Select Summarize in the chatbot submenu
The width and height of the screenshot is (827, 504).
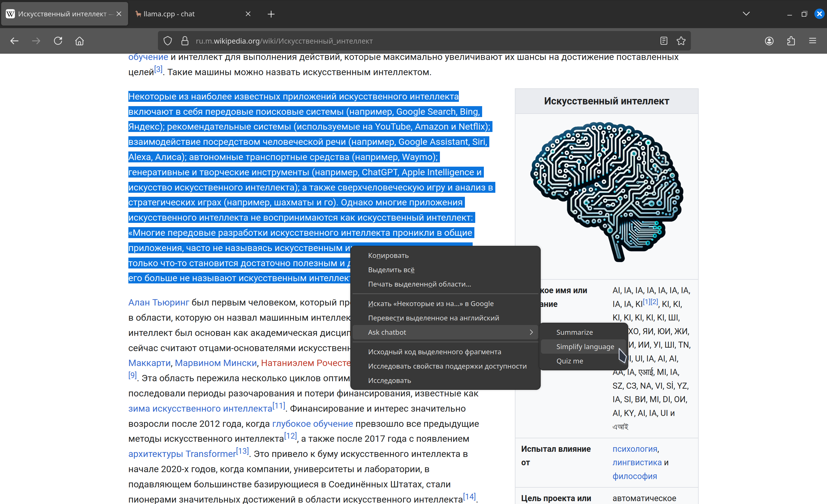tap(574, 332)
